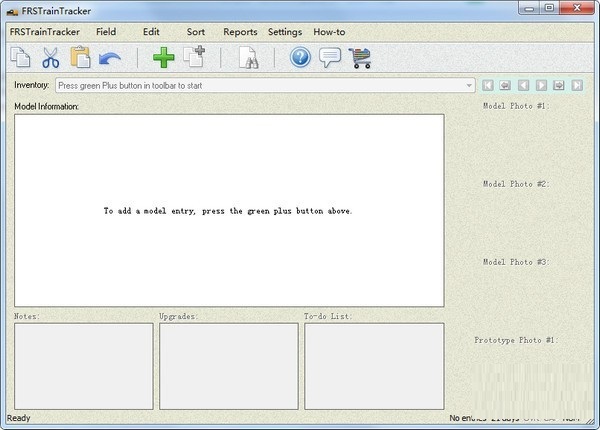Open the Reports menu

pos(240,32)
